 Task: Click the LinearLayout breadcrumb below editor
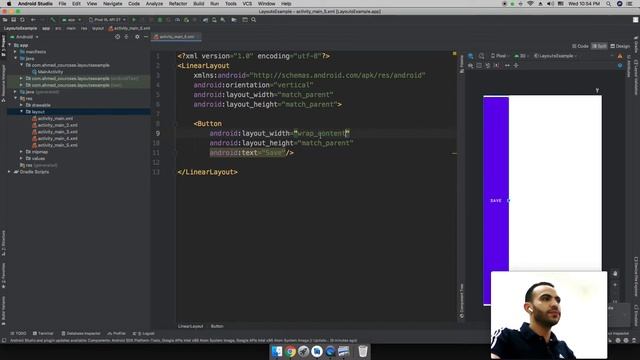pyautogui.click(x=191, y=326)
